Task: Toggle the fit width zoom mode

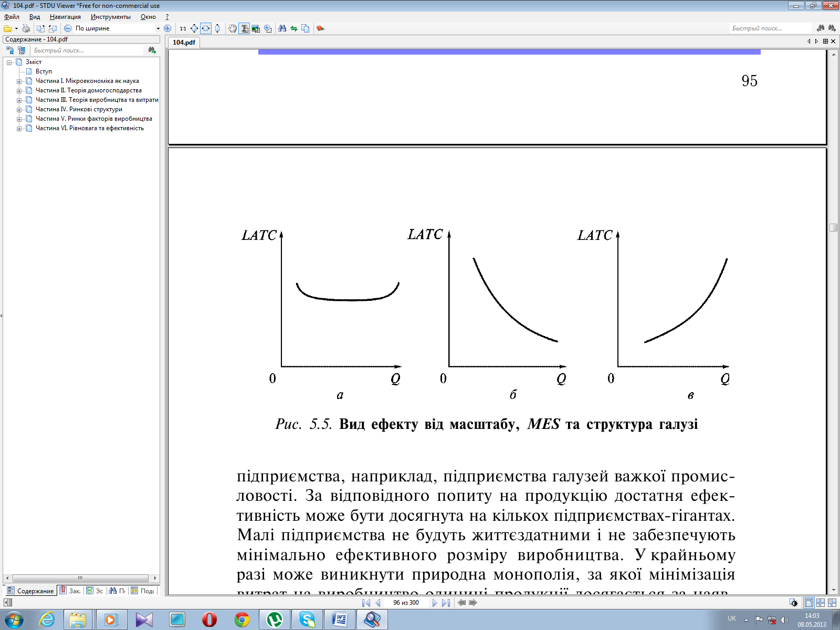Action: (206, 28)
